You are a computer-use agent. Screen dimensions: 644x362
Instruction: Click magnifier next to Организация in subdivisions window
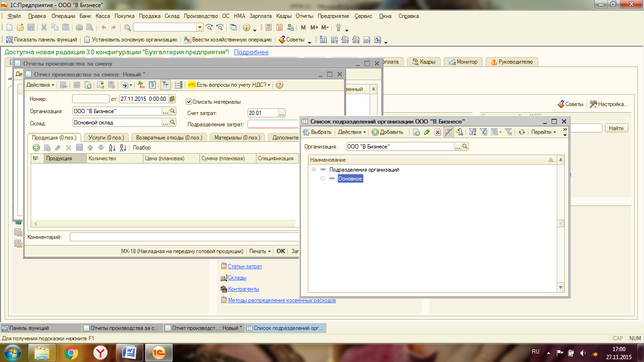click(465, 147)
